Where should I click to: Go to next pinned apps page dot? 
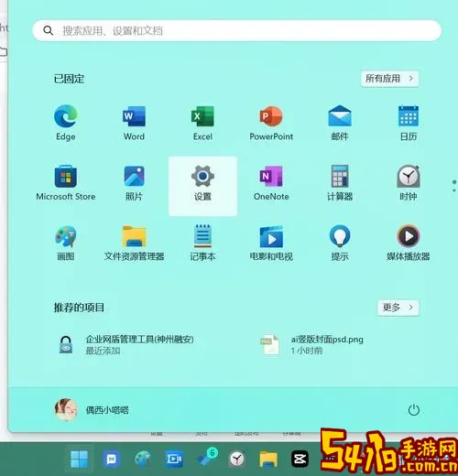click(x=454, y=190)
